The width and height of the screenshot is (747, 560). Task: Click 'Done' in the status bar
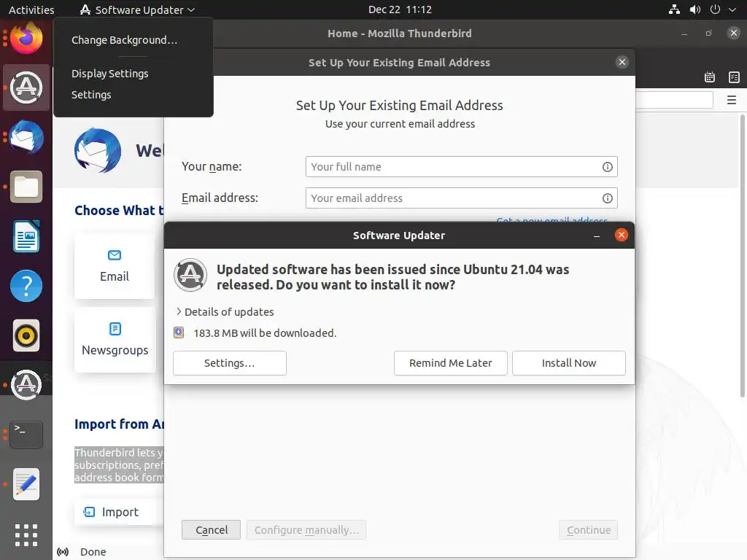point(93,552)
